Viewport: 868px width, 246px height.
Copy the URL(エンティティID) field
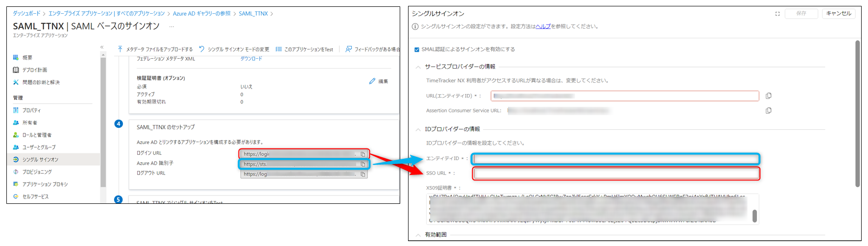pyautogui.click(x=768, y=96)
